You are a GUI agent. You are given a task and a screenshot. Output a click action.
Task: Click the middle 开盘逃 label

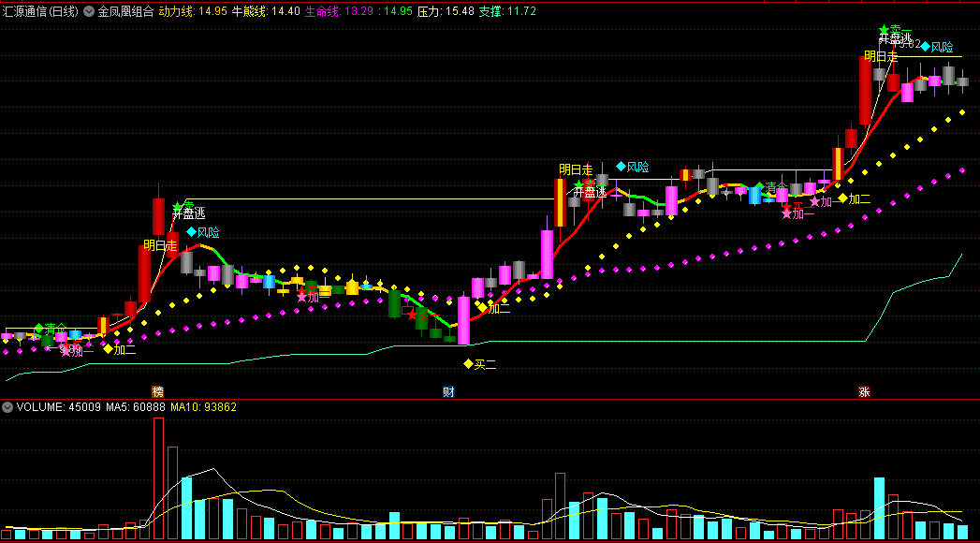click(590, 193)
